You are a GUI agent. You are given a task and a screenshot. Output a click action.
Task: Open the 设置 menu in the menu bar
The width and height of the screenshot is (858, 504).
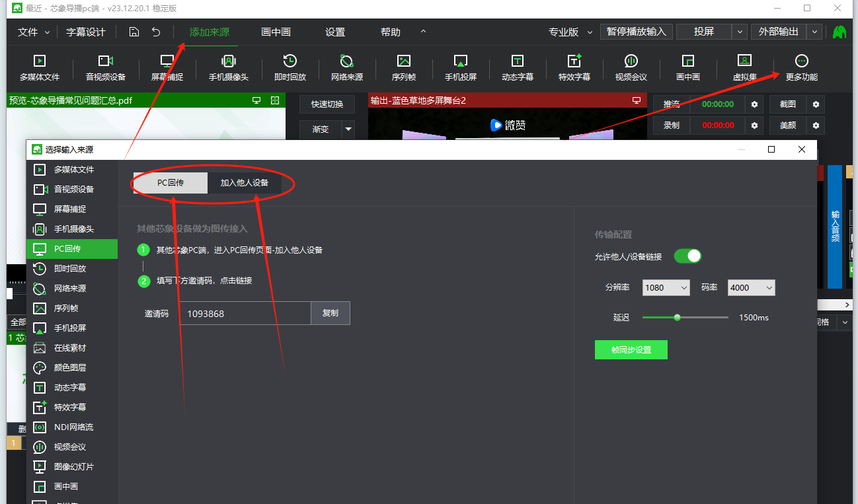click(x=335, y=32)
